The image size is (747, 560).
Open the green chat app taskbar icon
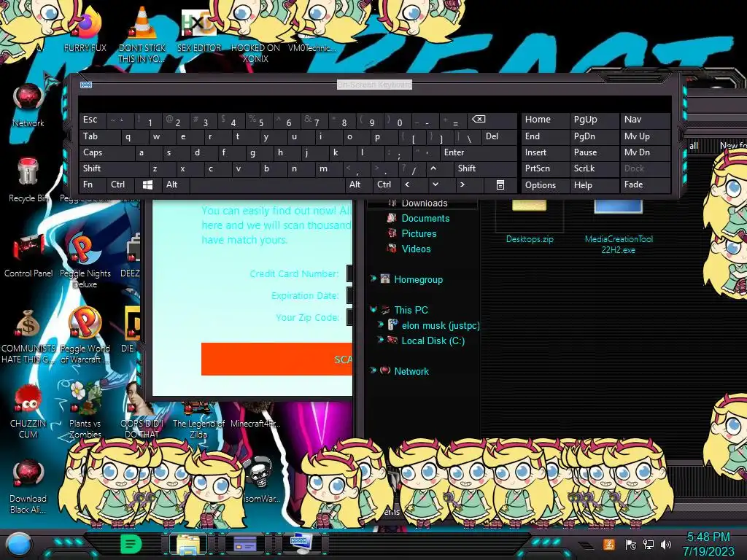pyautogui.click(x=131, y=544)
